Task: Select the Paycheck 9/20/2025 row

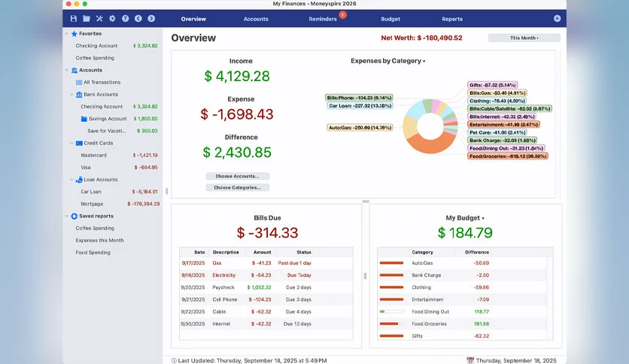Action: point(266,287)
